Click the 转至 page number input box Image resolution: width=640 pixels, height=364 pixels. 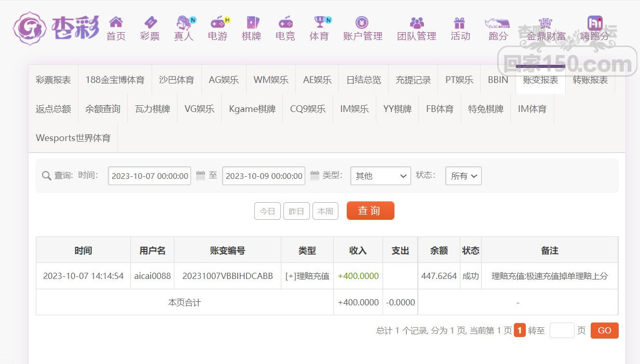[562, 330]
